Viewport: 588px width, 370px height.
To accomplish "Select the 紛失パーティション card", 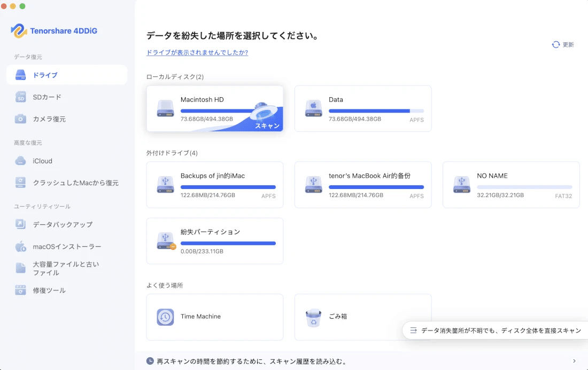I will coord(214,241).
